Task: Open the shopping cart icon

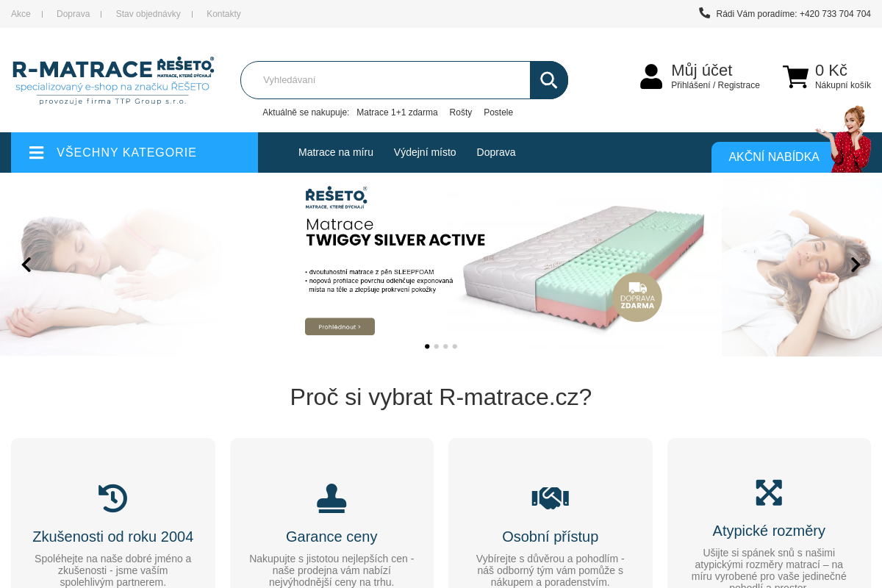Action: click(795, 76)
